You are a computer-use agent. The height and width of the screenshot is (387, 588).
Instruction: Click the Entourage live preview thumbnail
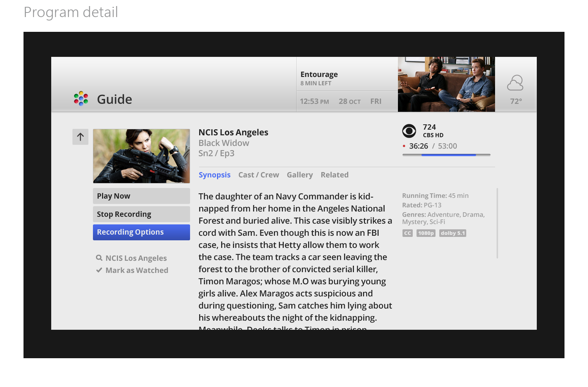447,84
